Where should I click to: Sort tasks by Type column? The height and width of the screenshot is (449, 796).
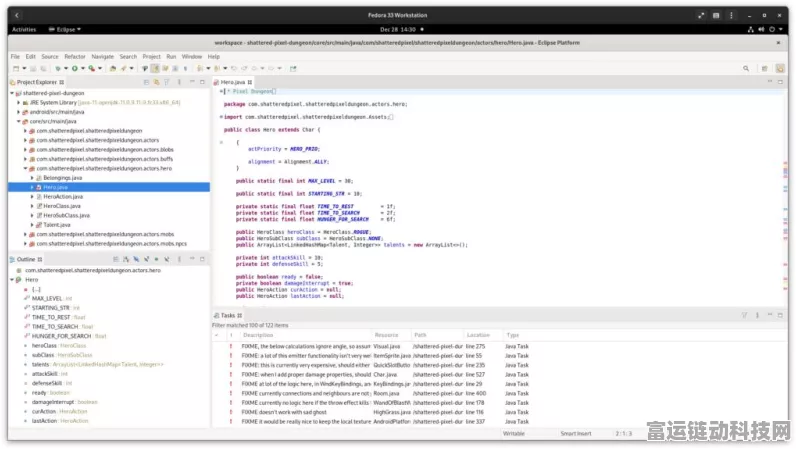pos(513,335)
